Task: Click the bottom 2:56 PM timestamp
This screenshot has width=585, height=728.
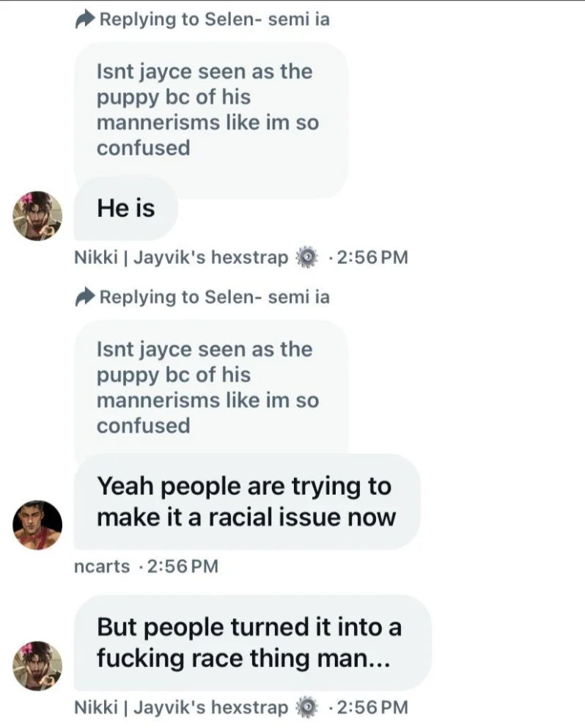Action: (372, 707)
